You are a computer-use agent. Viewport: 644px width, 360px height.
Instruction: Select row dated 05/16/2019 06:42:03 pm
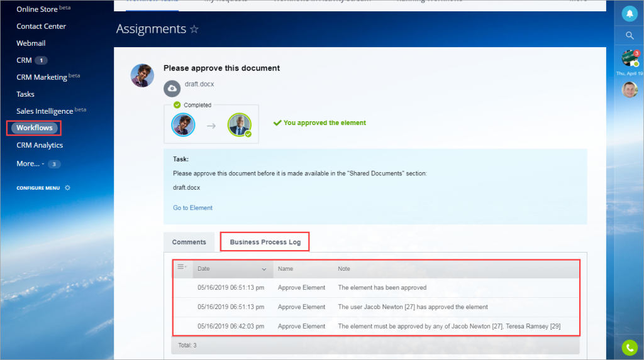pyautogui.click(x=376, y=326)
